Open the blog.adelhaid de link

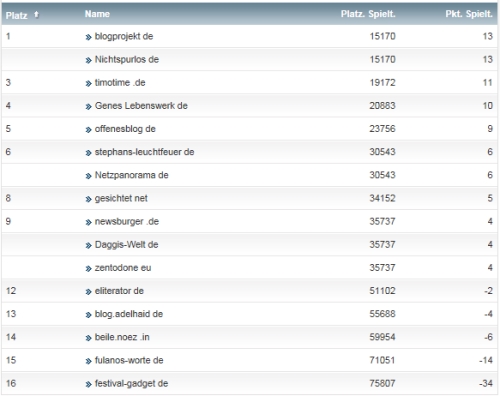click(x=129, y=314)
